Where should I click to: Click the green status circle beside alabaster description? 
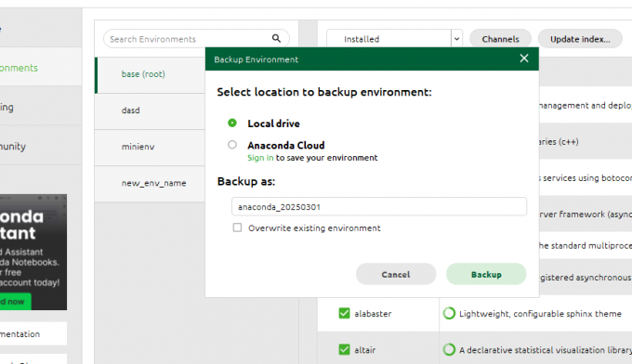tap(449, 313)
